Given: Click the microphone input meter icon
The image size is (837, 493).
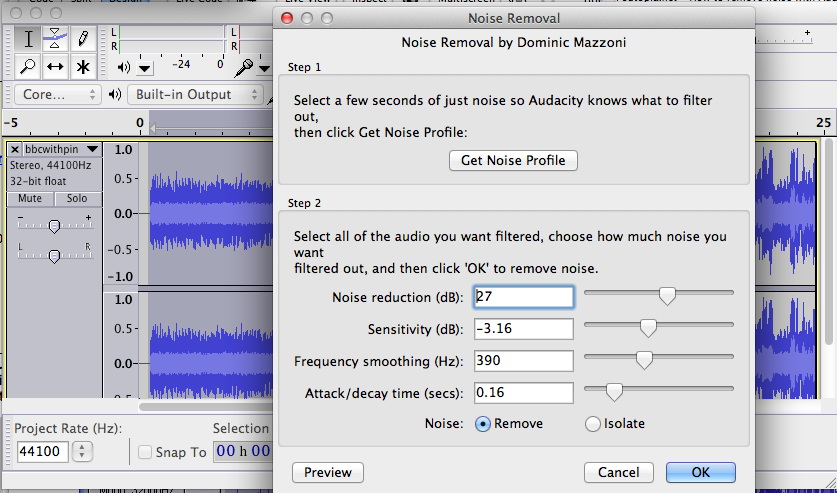Looking at the screenshot, I should [x=243, y=67].
